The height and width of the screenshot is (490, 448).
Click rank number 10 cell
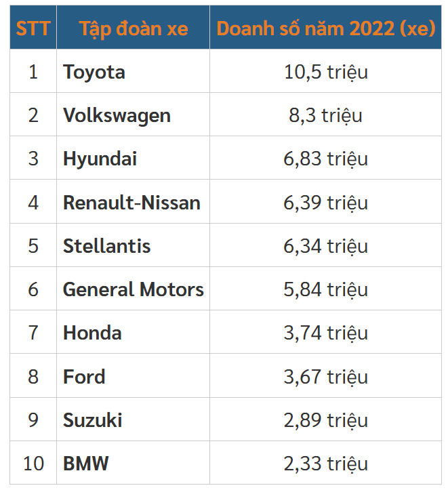pyautogui.click(x=33, y=464)
